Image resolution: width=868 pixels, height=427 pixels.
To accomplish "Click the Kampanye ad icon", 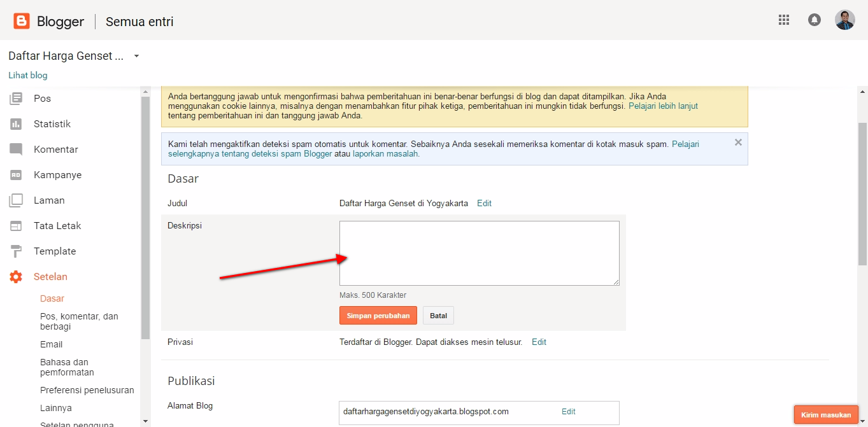I will (16, 175).
